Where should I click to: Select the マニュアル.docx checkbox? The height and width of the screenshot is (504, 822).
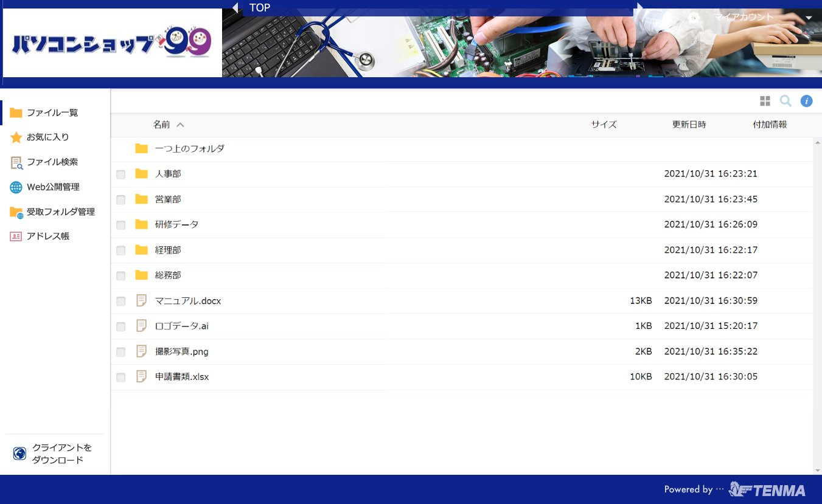(x=121, y=302)
